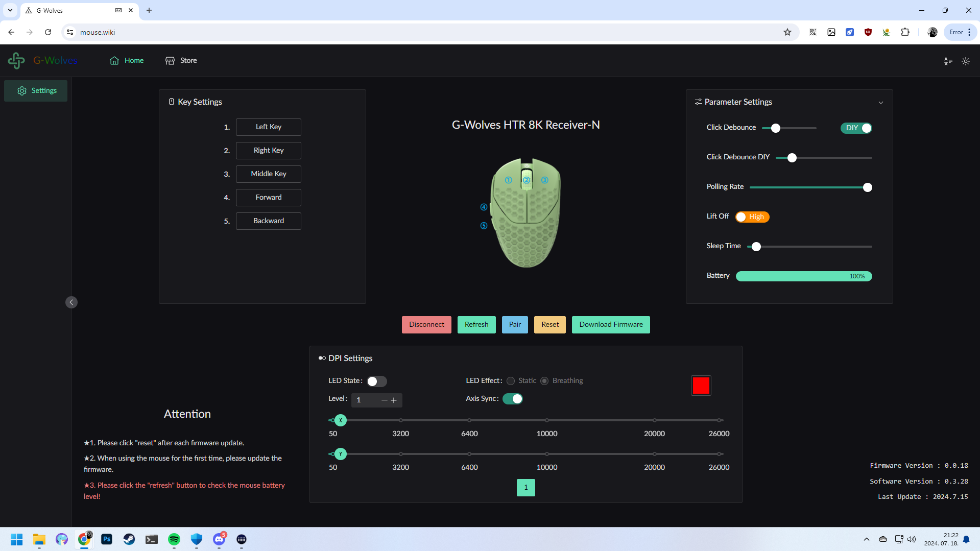Image resolution: width=980 pixels, height=551 pixels.
Task: Adjust the Click Debounce slider handle
Action: (x=776, y=128)
